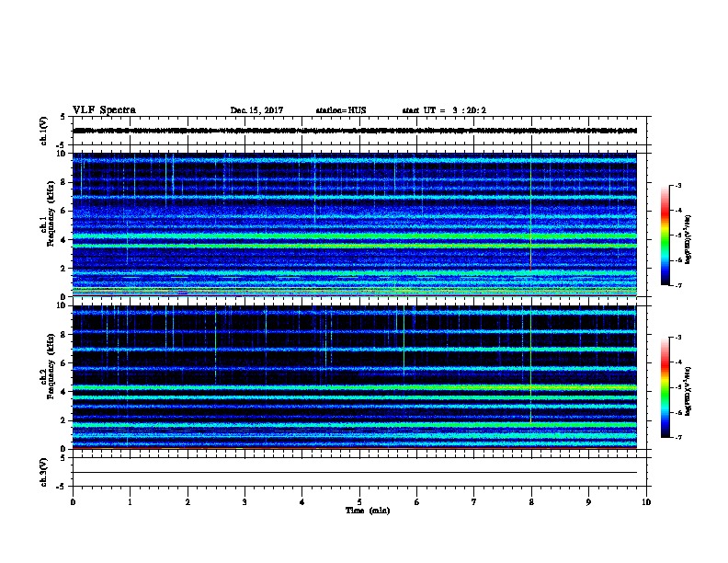Click the "9" tick on the time axis
Viewport: 728px width, 563px height.
pyautogui.click(x=588, y=502)
